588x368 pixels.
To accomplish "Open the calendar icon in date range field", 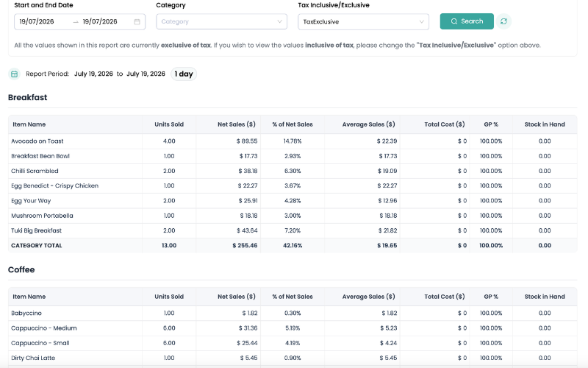I will (x=137, y=22).
